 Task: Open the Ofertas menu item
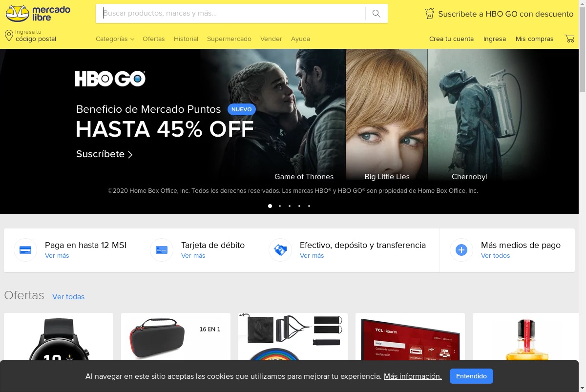point(154,39)
